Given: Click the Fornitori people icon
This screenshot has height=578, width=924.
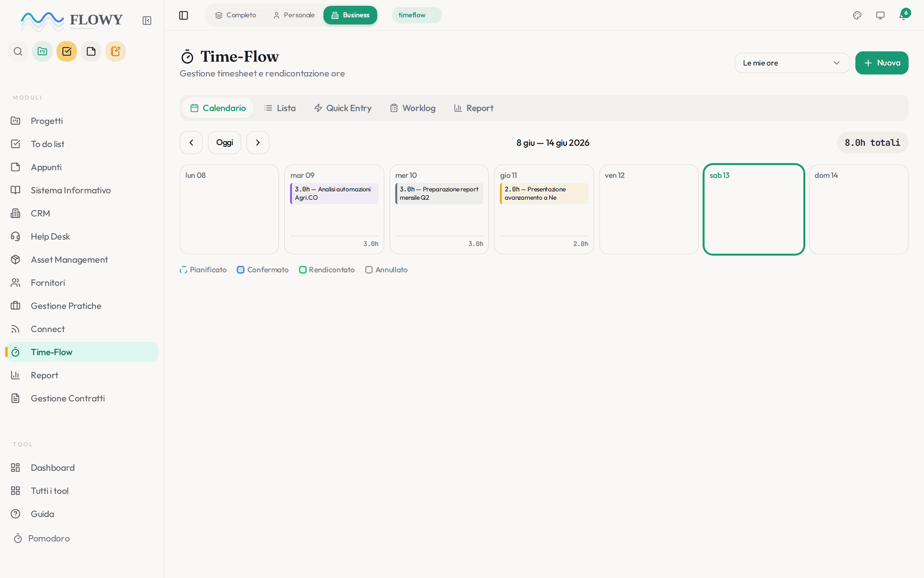Looking at the screenshot, I should pos(15,283).
